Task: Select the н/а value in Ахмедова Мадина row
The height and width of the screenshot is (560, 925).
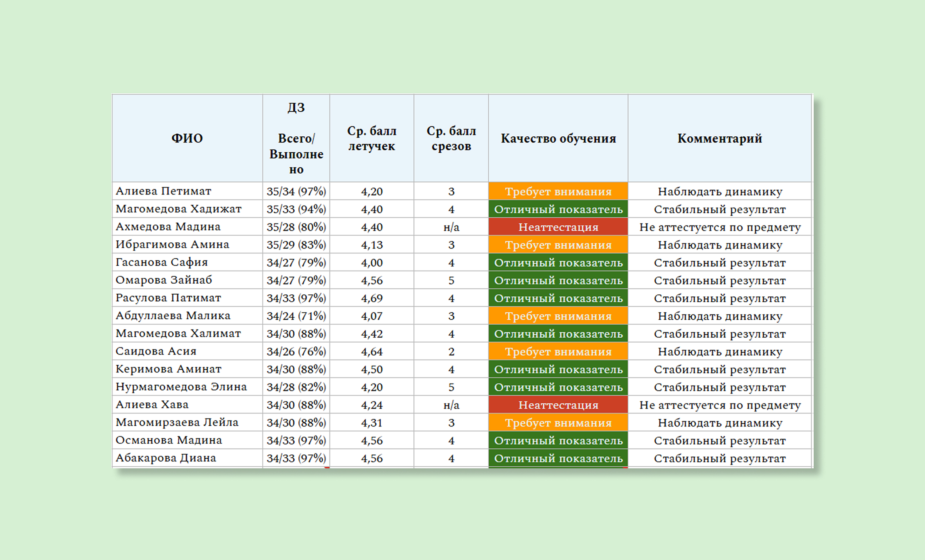Action: [x=451, y=227]
